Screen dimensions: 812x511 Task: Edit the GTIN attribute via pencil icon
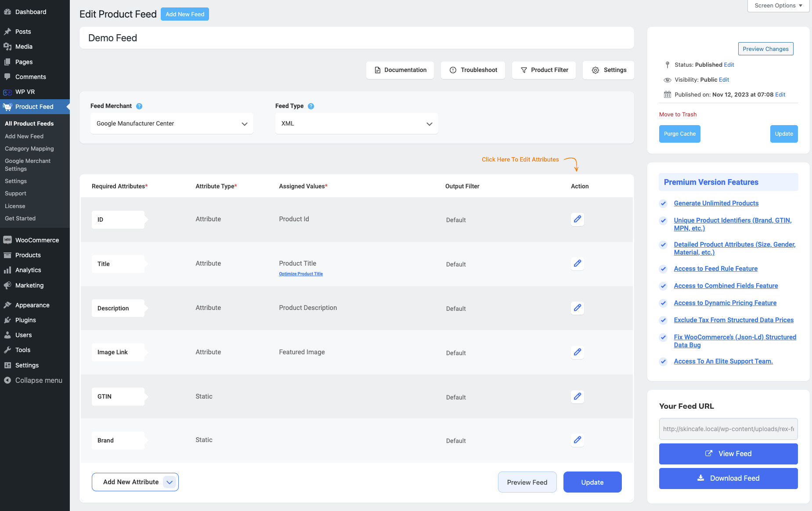(x=577, y=396)
